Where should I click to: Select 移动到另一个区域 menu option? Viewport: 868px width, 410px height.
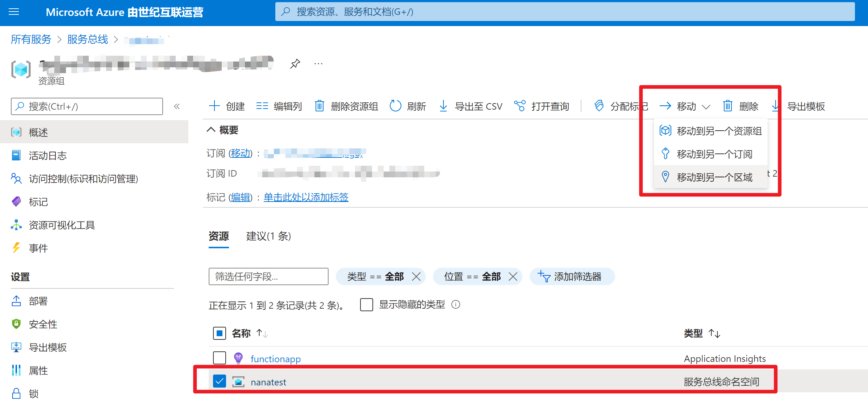tap(714, 177)
